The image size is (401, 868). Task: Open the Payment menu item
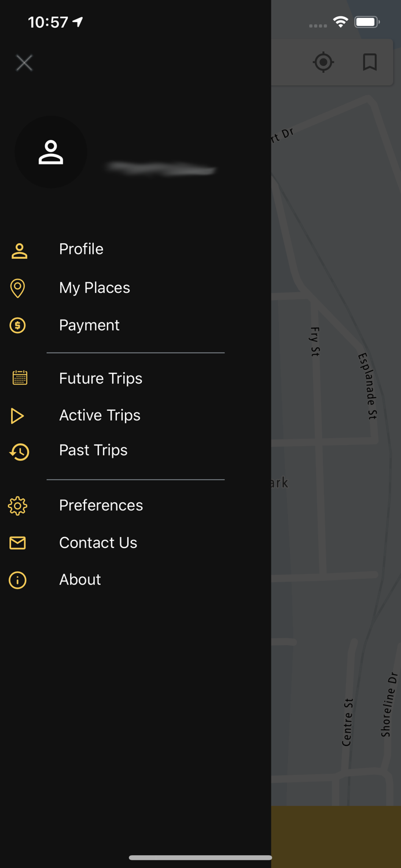point(89,325)
